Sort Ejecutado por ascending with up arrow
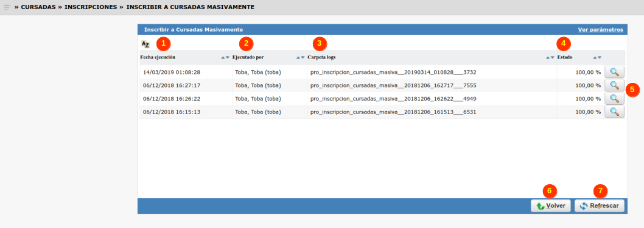Viewport: 644px width, 228px height. coord(298,58)
